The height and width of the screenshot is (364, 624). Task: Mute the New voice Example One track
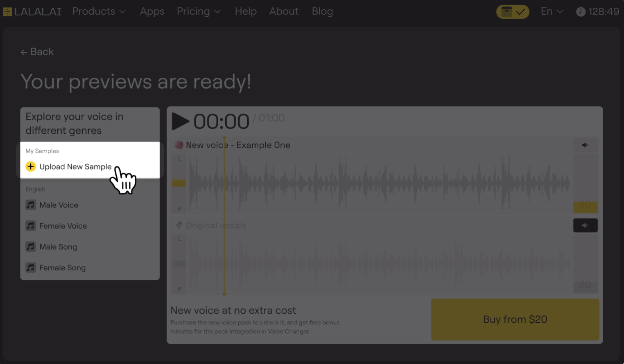pyautogui.click(x=585, y=145)
